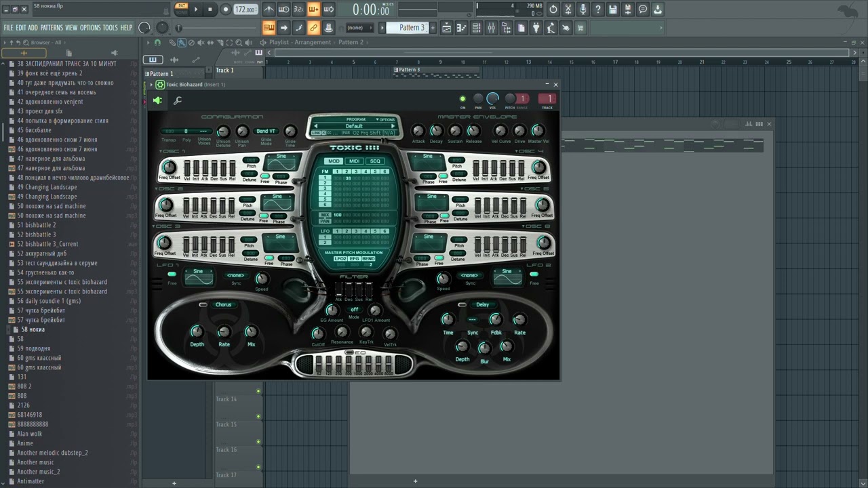
Task: Open the filter Mode off selector
Action: point(355,309)
